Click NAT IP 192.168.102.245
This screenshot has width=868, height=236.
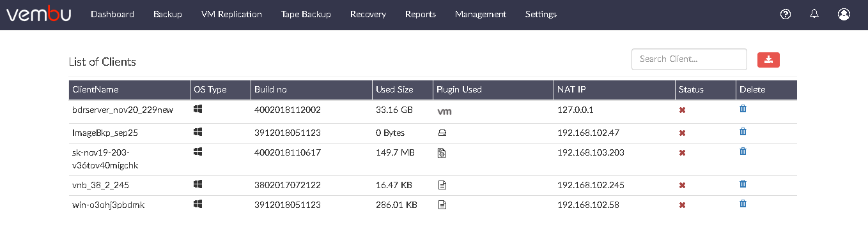(591, 185)
